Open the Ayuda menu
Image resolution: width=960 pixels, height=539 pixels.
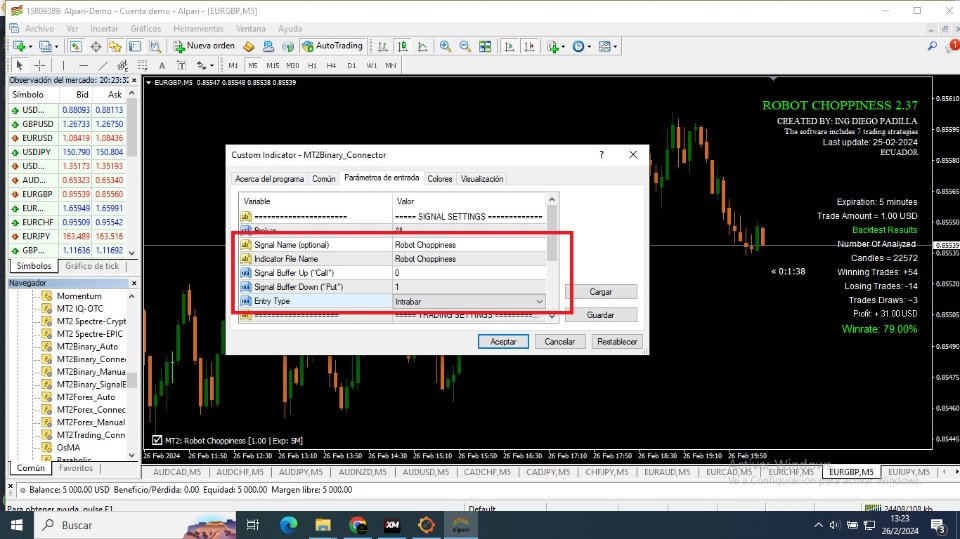click(290, 28)
